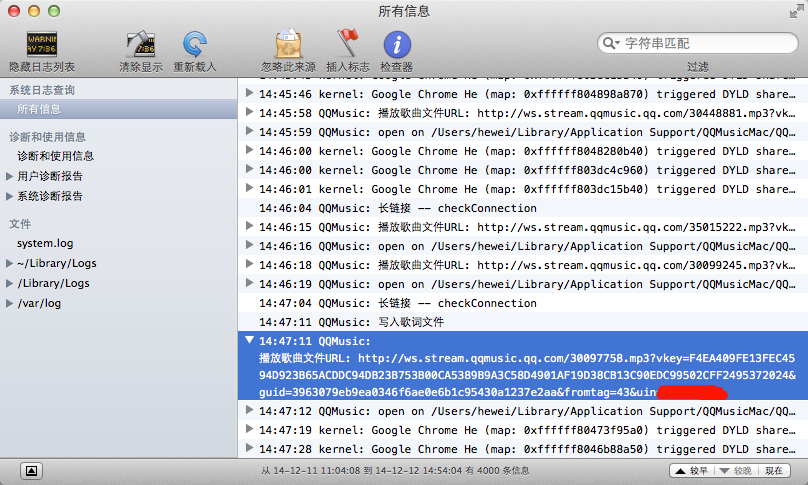Select the /var/log label

[x=39, y=304]
